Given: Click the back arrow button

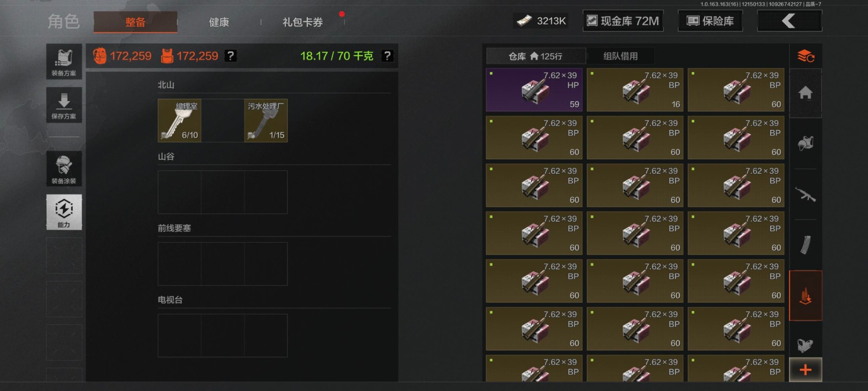Looking at the screenshot, I should coord(789,21).
